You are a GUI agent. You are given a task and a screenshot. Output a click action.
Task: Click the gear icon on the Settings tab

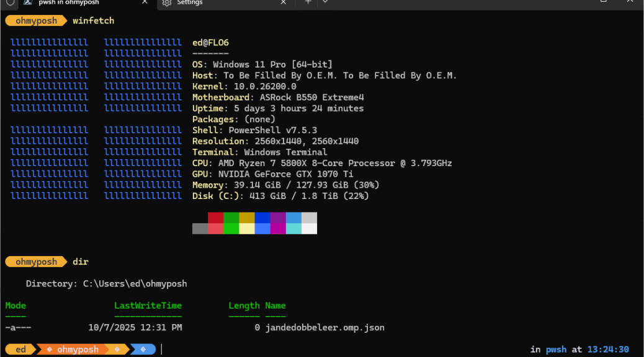166,2
